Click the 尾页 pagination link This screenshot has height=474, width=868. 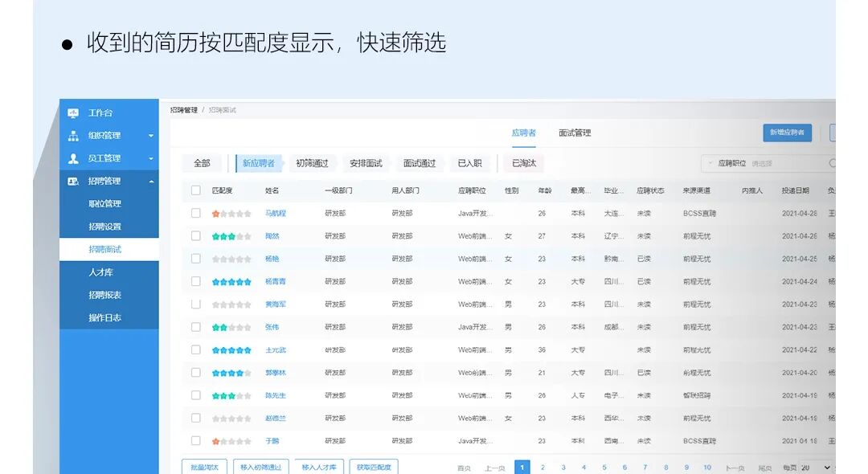click(x=765, y=468)
